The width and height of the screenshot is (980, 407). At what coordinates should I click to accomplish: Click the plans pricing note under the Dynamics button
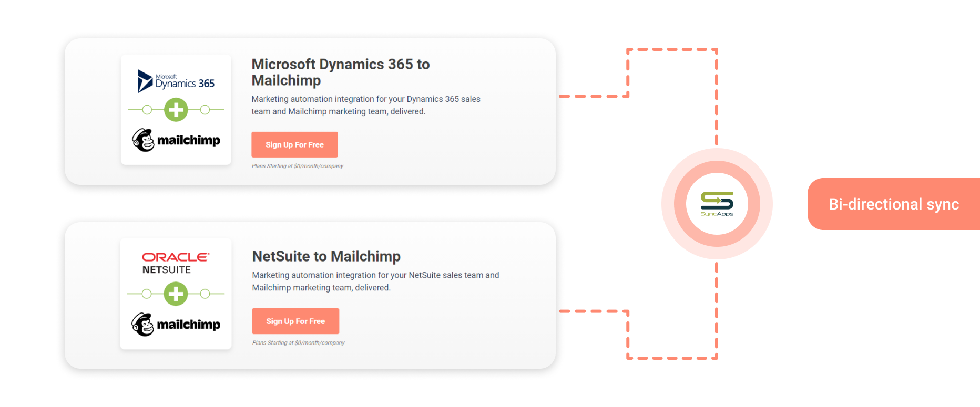(x=298, y=166)
